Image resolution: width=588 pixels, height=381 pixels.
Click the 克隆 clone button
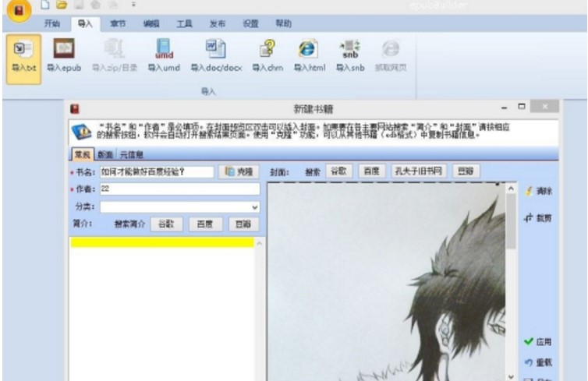[x=239, y=171]
